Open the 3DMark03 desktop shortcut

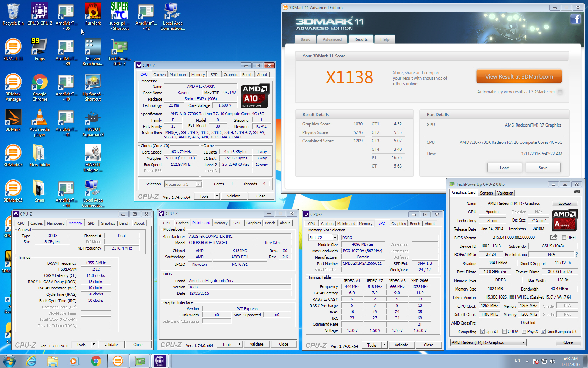13,156
